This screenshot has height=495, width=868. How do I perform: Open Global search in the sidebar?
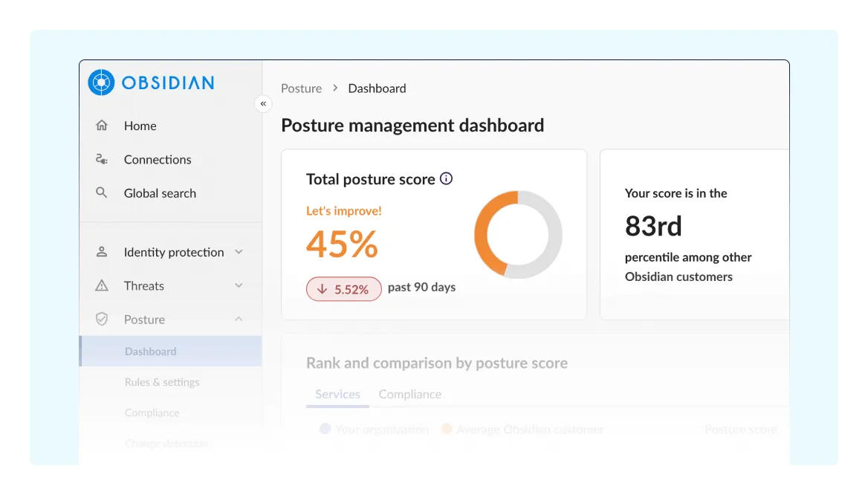(170, 192)
